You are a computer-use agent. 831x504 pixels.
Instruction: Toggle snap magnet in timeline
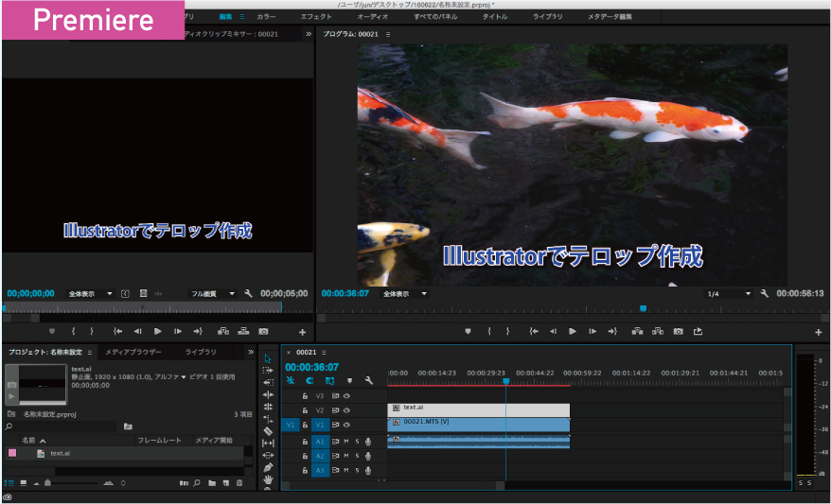point(309,381)
